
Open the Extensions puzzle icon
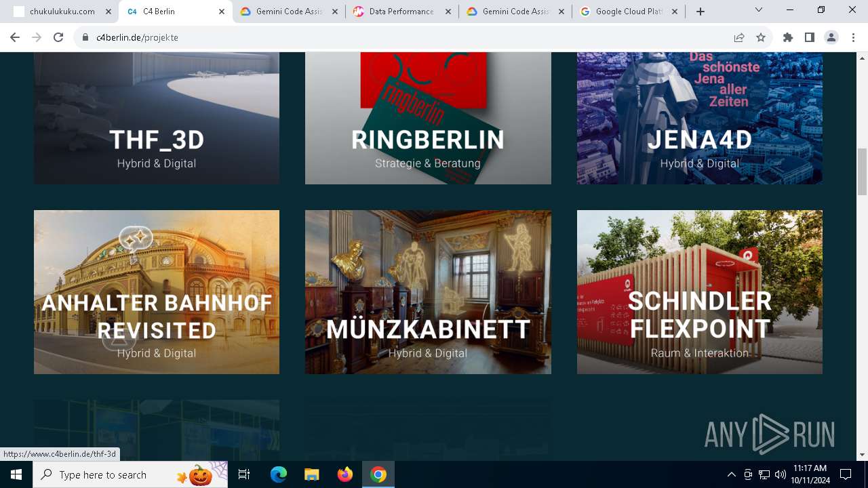[788, 37]
